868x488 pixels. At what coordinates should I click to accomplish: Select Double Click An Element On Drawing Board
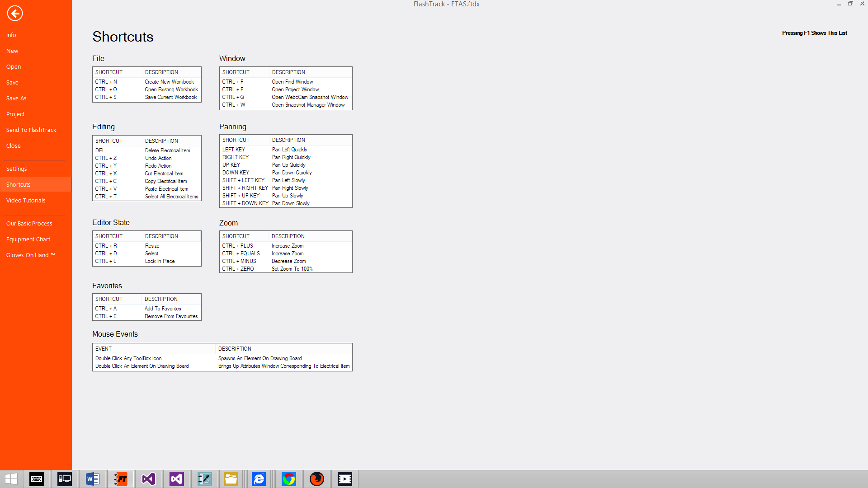coord(222,366)
